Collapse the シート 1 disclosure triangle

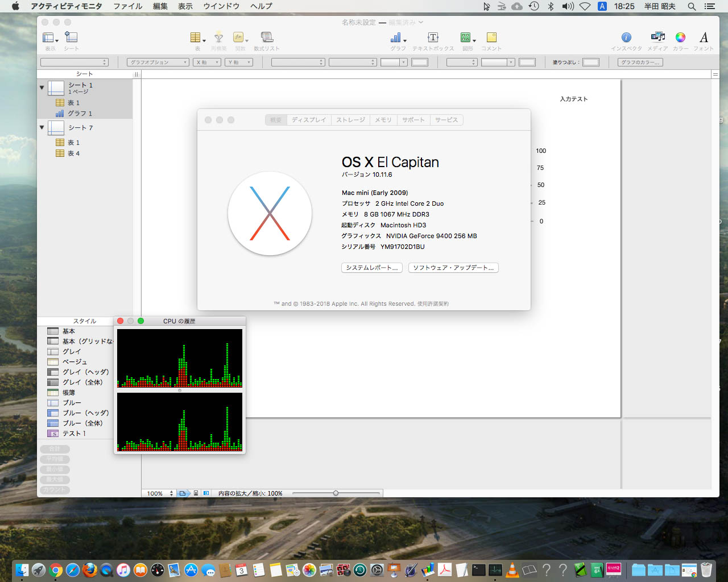[x=42, y=86]
